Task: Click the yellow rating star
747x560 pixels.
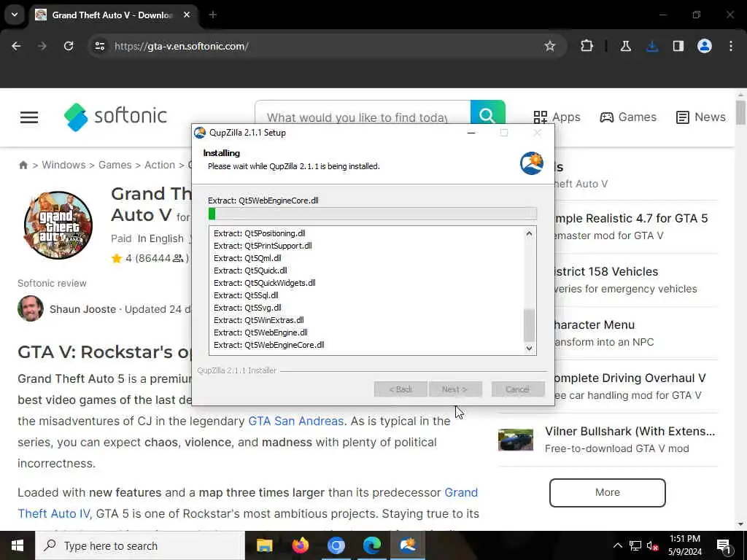Action: [116, 259]
